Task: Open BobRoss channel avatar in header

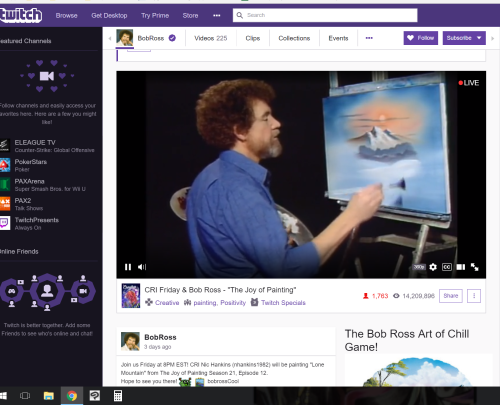Action: pyautogui.click(x=125, y=38)
